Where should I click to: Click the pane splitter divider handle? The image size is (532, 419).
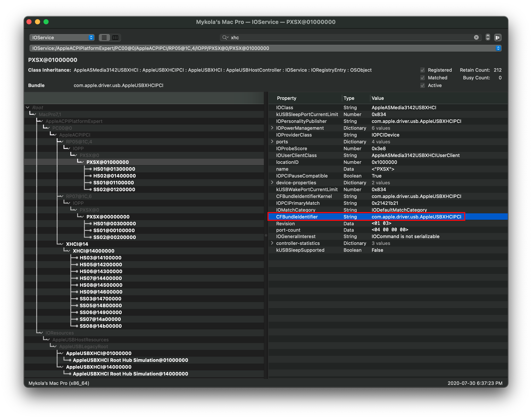click(266, 235)
